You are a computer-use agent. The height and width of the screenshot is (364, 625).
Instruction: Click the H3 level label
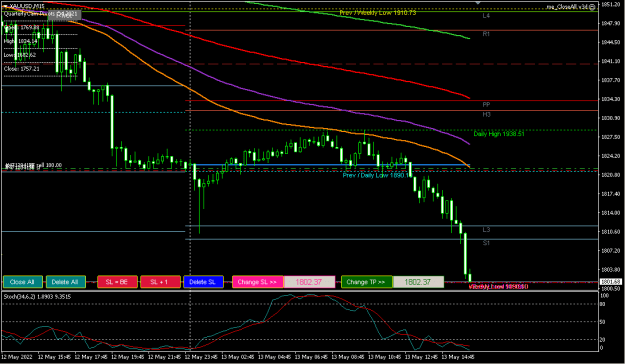[x=486, y=115]
